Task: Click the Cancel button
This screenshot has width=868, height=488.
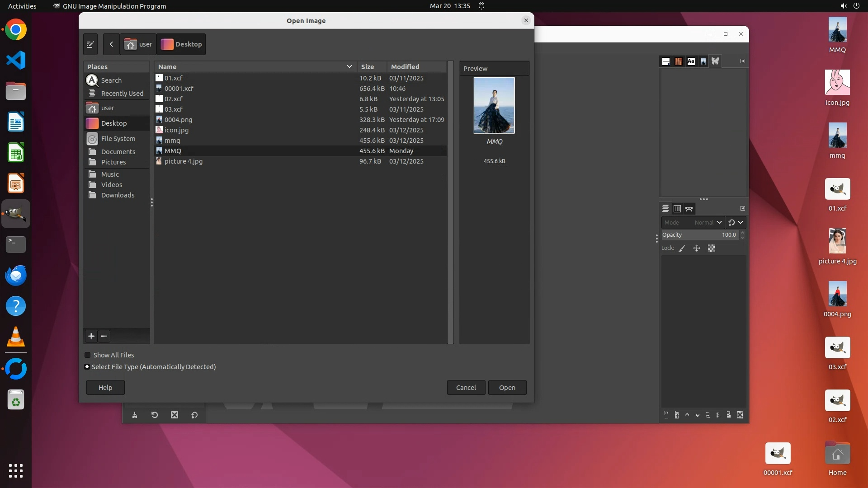Action: point(466,388)
